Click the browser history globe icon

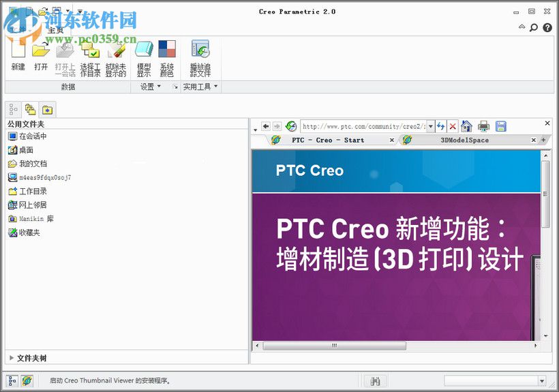point(291,126)
